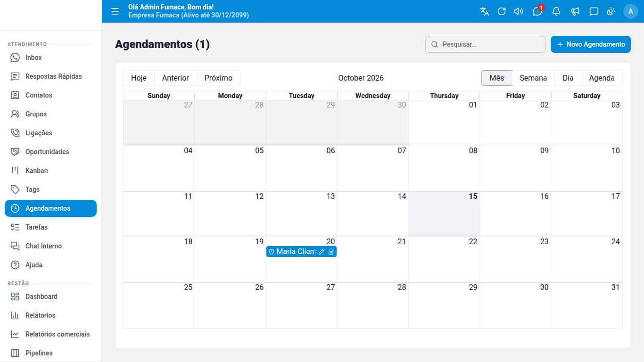Delete the Maria Client appointment trash icon

331,252
